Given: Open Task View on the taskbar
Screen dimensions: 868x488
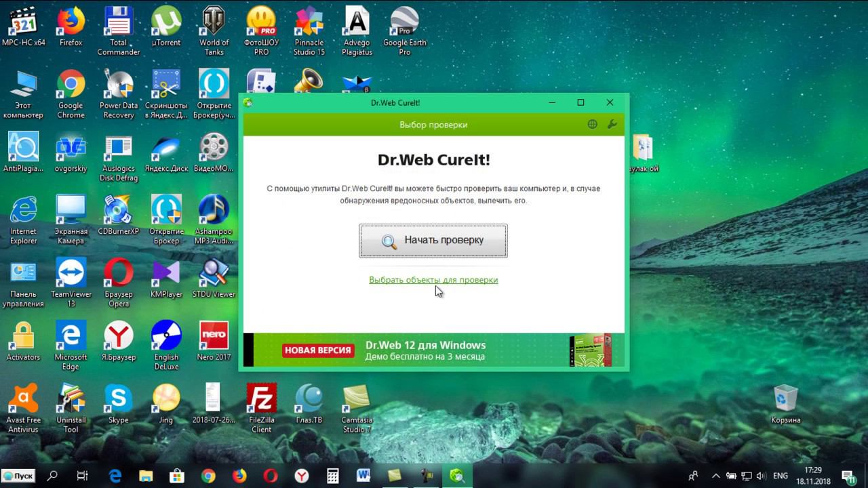Looking at the screenshot, I should click(x=83, y=476).
